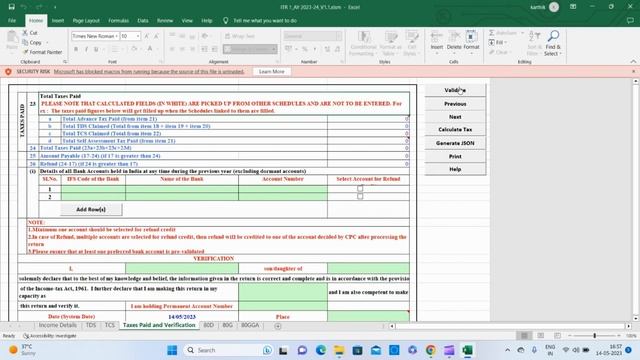The image size is (640, 360).
Task: Click the Sort & Filter icon
Action: pos(534,37)
